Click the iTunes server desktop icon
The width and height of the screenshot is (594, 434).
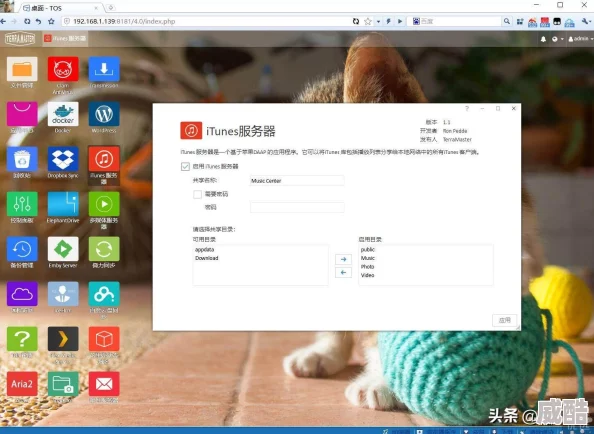[104, 159]
